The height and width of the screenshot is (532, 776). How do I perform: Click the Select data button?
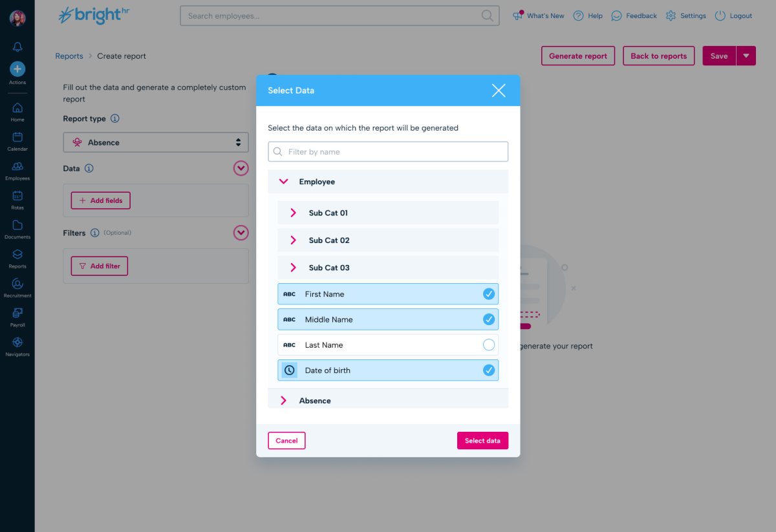point(482,440)
